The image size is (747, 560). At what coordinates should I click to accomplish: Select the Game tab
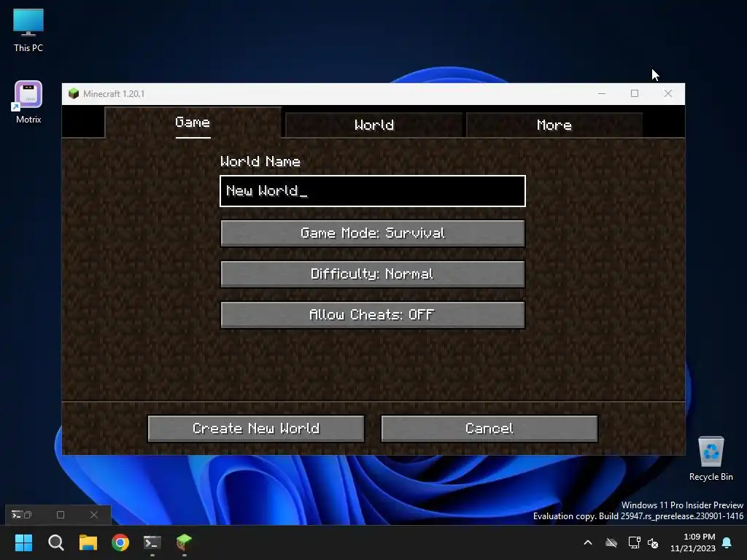point(193,122)
